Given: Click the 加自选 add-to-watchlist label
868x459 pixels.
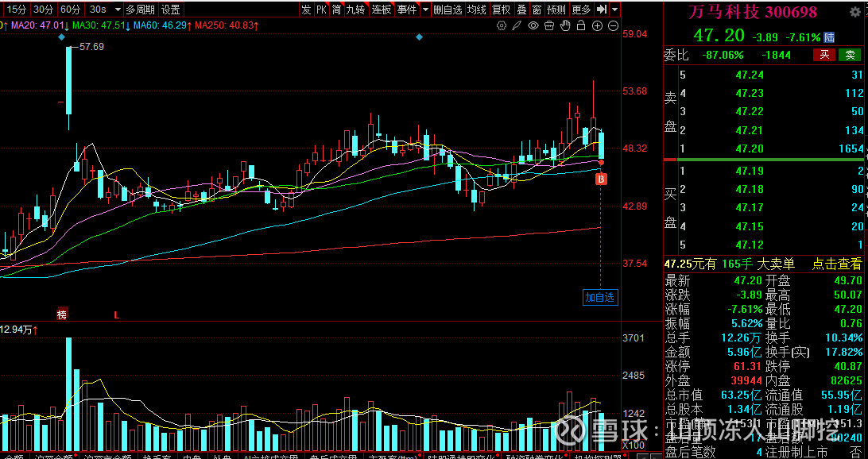Looking at the screenshot, I should pos(600,298).
